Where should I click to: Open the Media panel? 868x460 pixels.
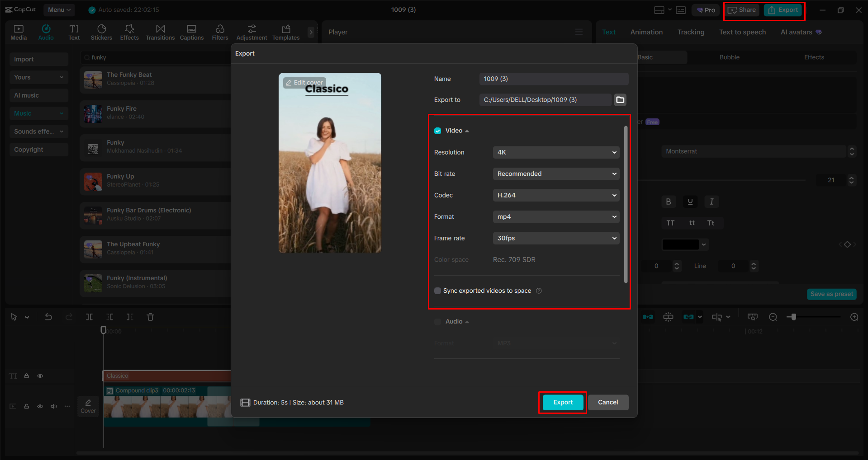click(19, 32)
